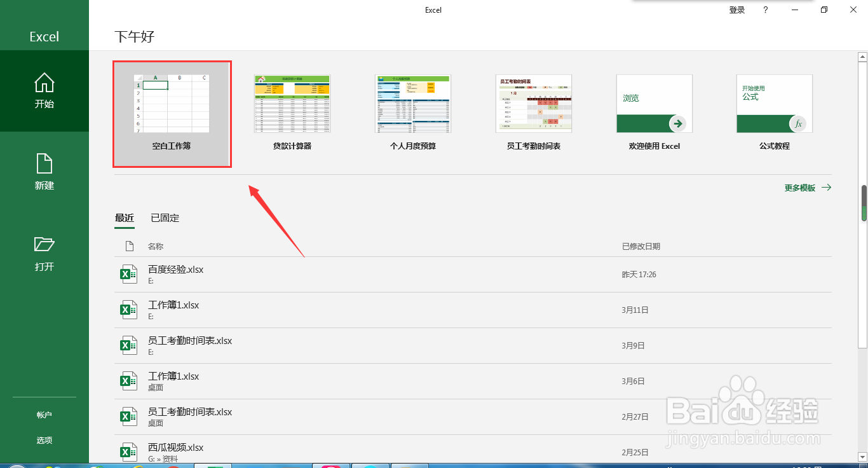Switch to the 最近 tab

point(125,218)
